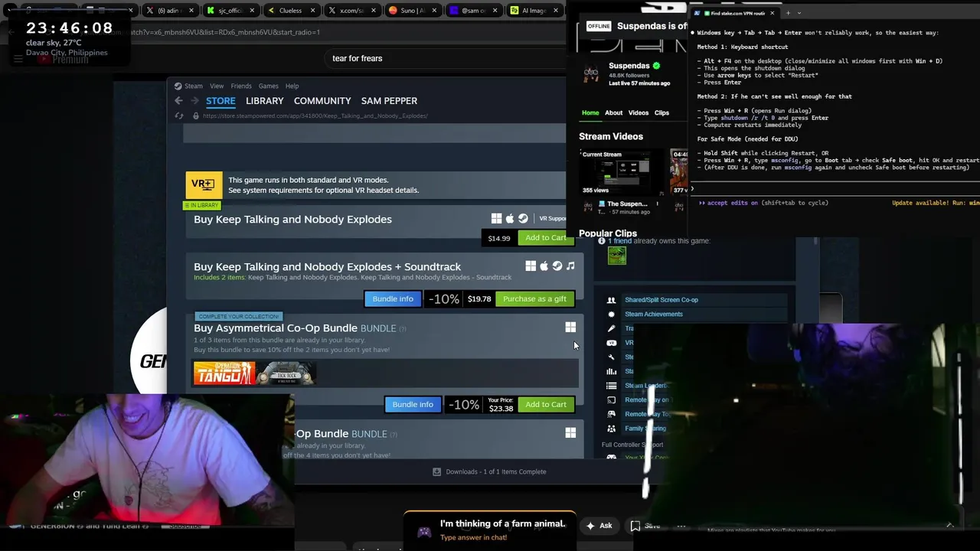
Task: Click the Steam Leaderboards list icon
Action: point(611,386)
